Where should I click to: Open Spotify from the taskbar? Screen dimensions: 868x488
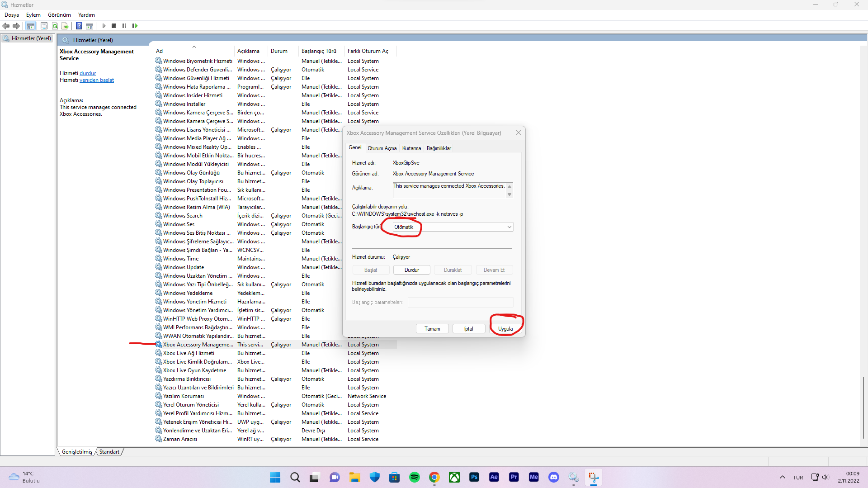(x=414, y=477)
